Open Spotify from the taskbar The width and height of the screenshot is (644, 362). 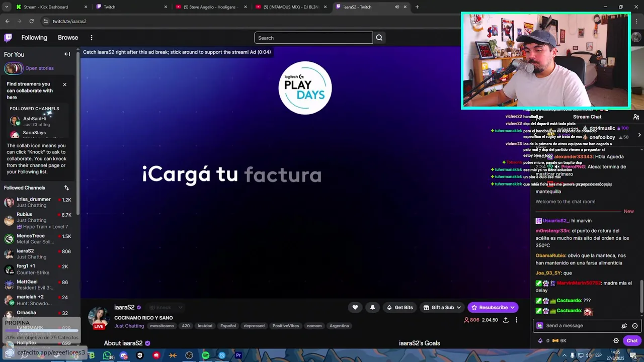pyautogui.click(x=205, y=355)
